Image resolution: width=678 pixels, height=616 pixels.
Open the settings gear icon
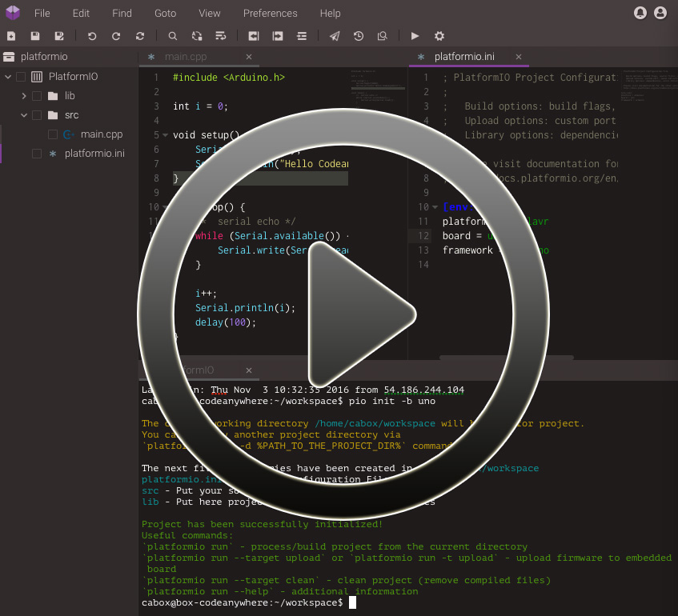(439, 36)
